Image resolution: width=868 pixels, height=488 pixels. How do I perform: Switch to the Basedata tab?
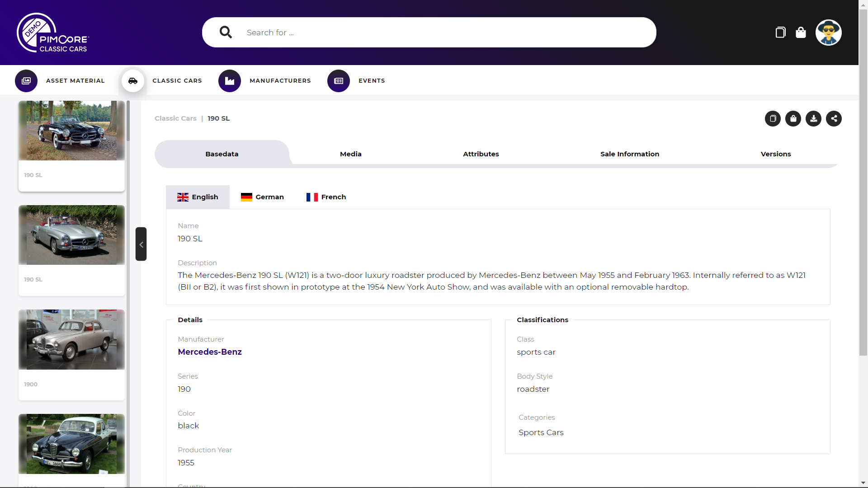pyautogui.click(x=222, y=154)
